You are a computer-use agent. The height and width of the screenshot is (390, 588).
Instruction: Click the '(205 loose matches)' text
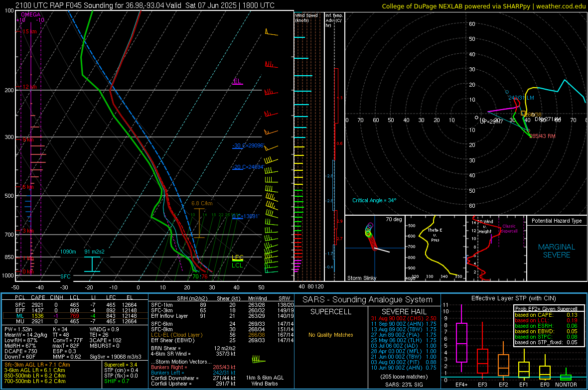tap(404, 377)
